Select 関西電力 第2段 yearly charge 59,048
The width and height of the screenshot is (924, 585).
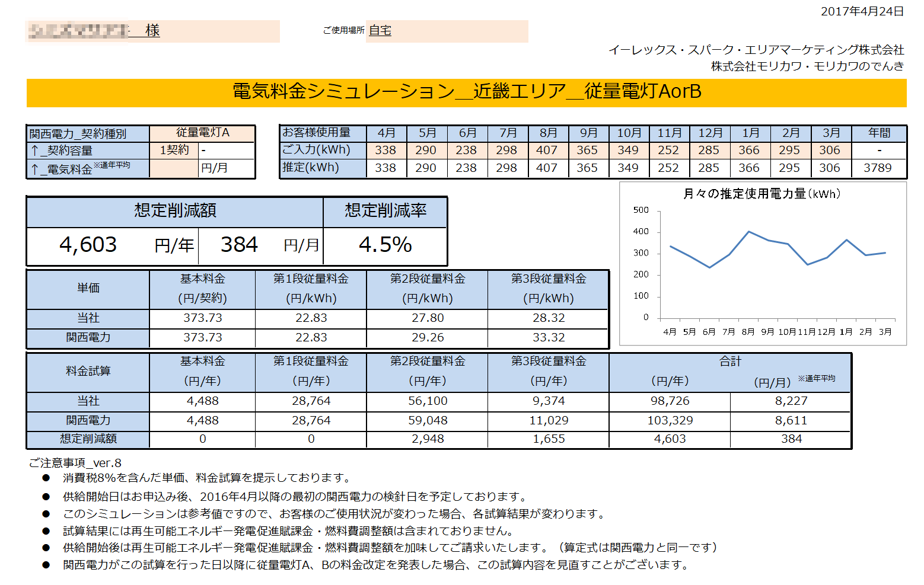click(428, 421)
